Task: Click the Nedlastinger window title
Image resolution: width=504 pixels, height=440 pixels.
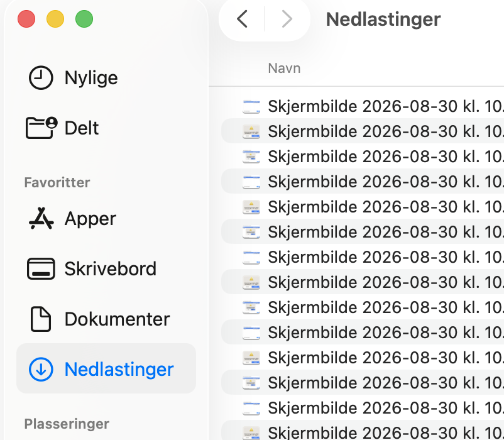Action: click(383, 19)
